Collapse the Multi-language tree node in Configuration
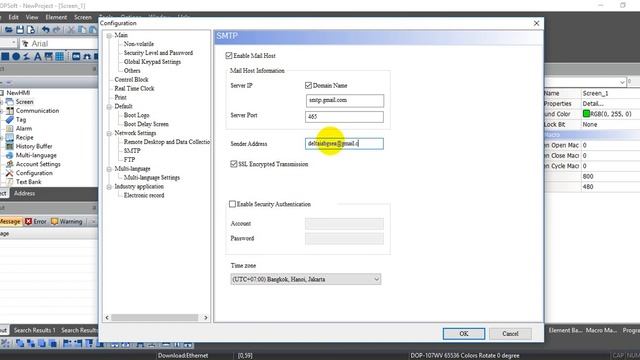Viewport: 640px width, 360px height. [x=109, y=169]
